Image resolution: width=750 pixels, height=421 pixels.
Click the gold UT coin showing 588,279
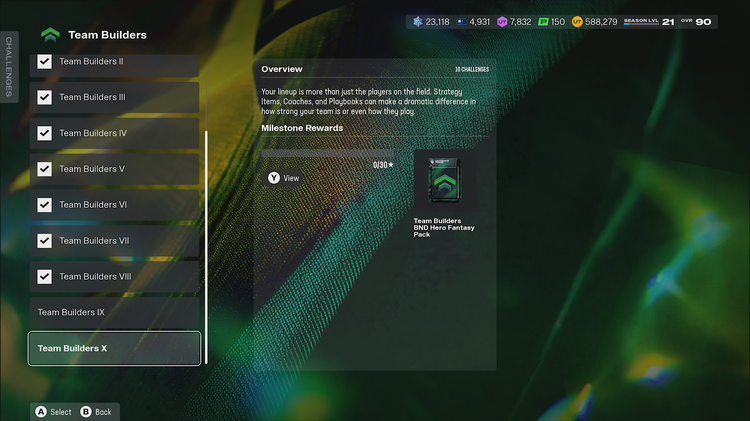click(x=577, y=21)
